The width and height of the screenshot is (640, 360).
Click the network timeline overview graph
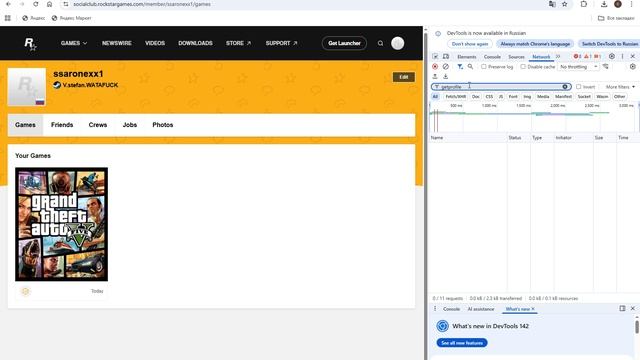[x=534, y=117]
